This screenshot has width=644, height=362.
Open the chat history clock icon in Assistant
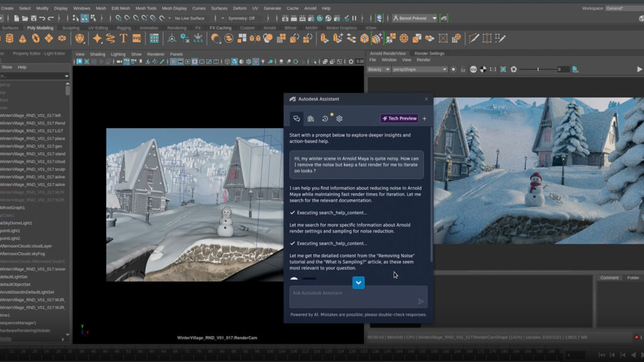pyautogui.click(x=325, y=118)
